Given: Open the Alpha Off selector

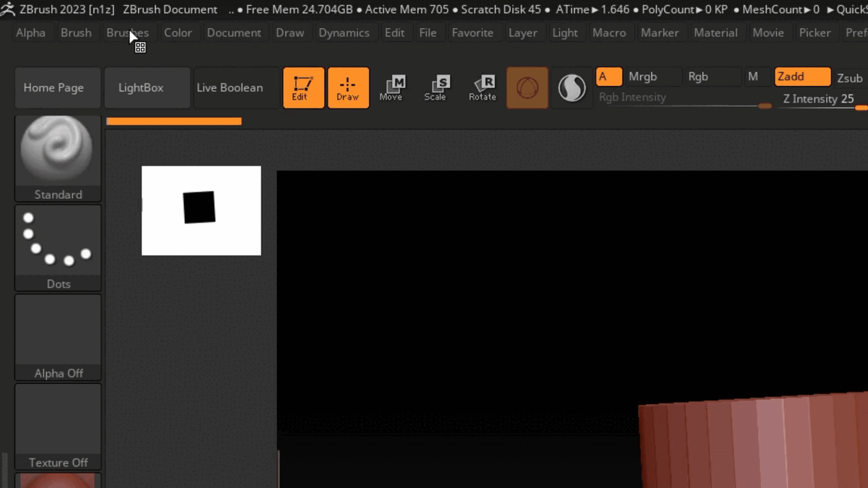Looking at the screenshot, I should (58, 338).
